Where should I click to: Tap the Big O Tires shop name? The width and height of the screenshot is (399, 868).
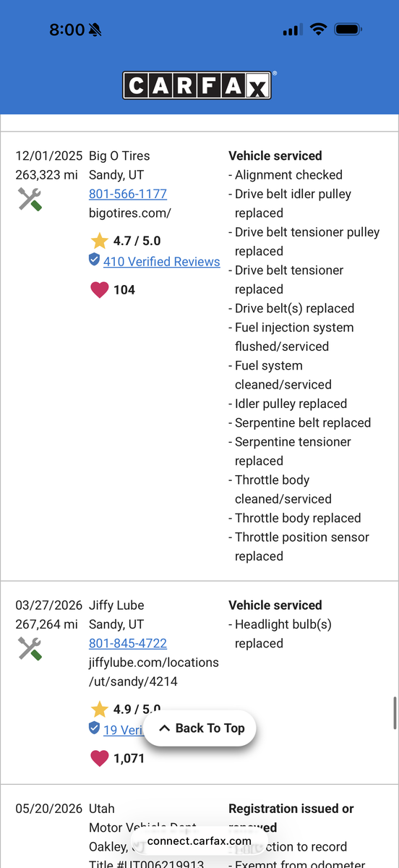click(119, 156)
